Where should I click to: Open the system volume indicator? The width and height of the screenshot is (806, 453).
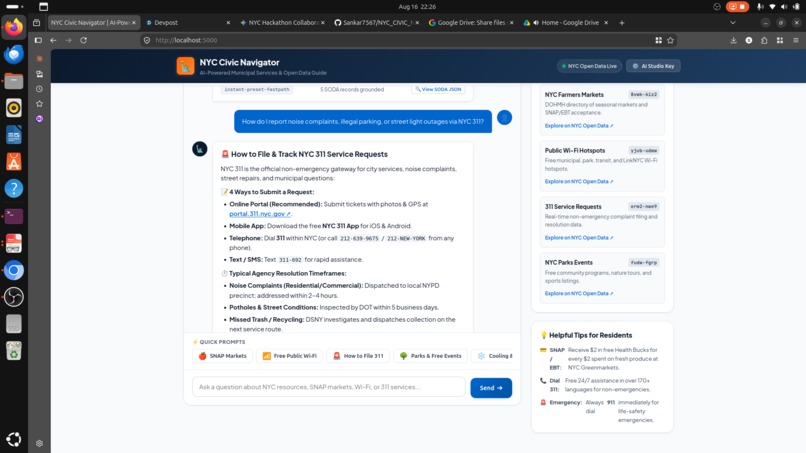pos(784,7)
